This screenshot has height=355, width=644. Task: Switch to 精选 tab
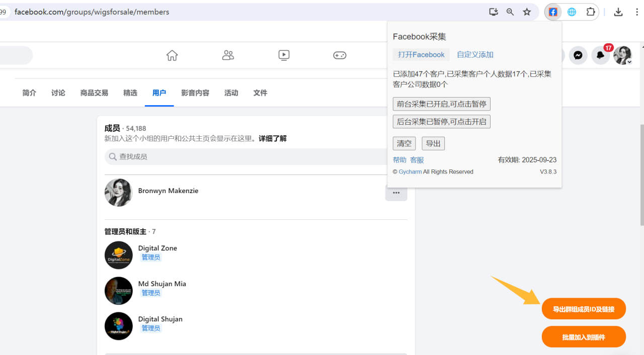[130, 93]
